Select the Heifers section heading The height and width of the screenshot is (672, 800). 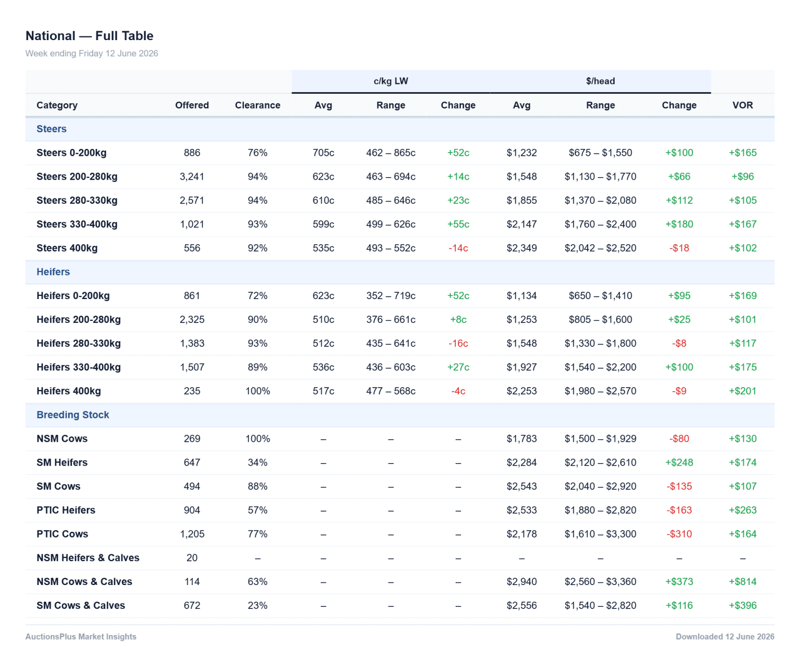[x=53, y=272]
